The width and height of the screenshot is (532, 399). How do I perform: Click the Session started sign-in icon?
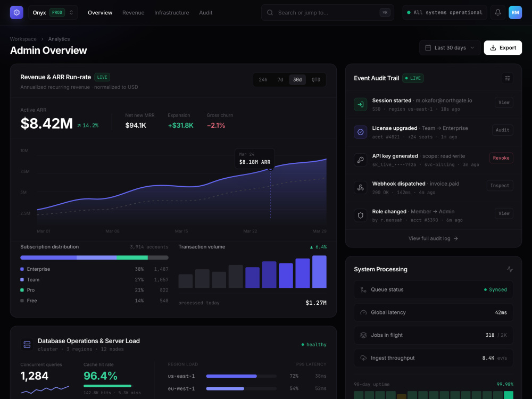point(360,104)
